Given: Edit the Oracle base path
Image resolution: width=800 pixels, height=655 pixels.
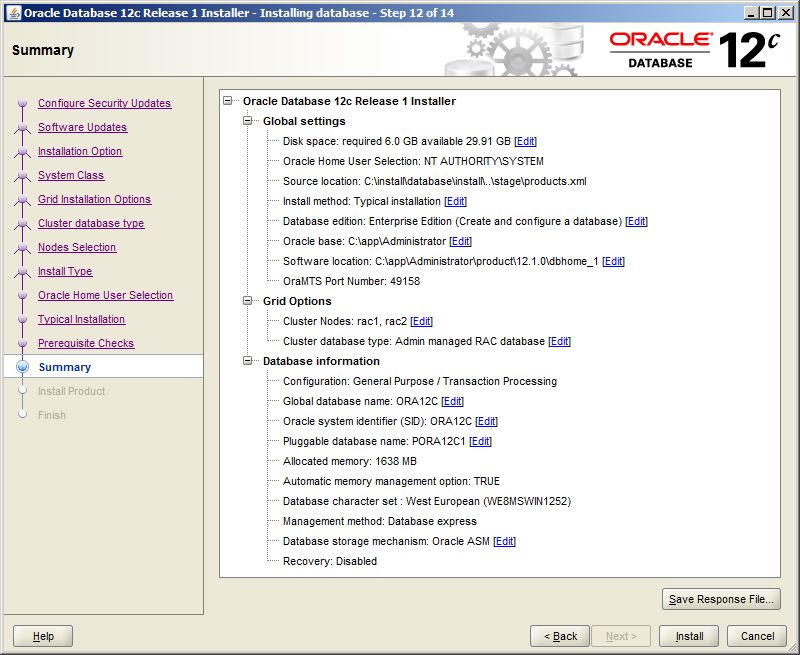Looking at the screenshot, I should click(x=461, y=241).
